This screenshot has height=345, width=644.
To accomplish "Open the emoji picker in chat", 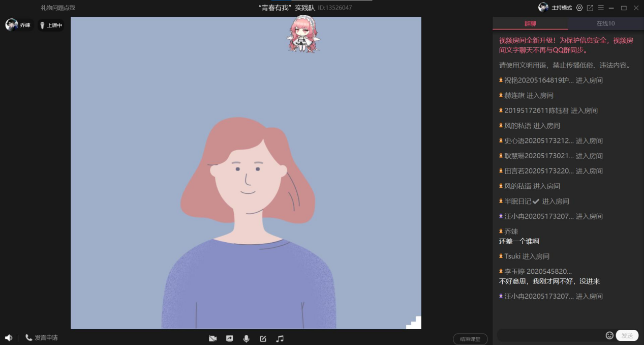I will [609, 335].
